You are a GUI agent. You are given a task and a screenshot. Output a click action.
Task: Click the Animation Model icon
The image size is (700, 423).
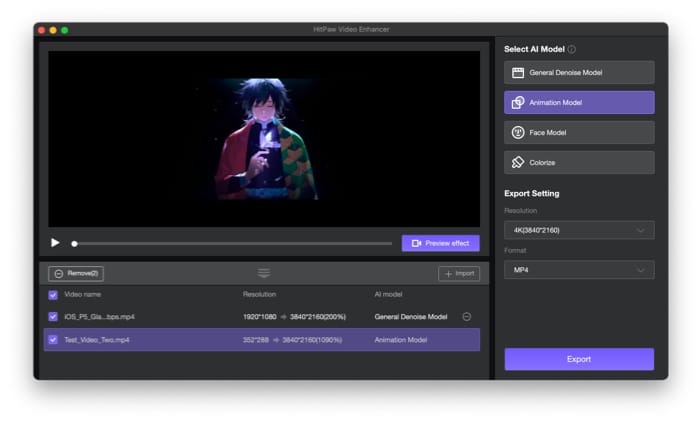pyautogui.click(x=518, y=103)
